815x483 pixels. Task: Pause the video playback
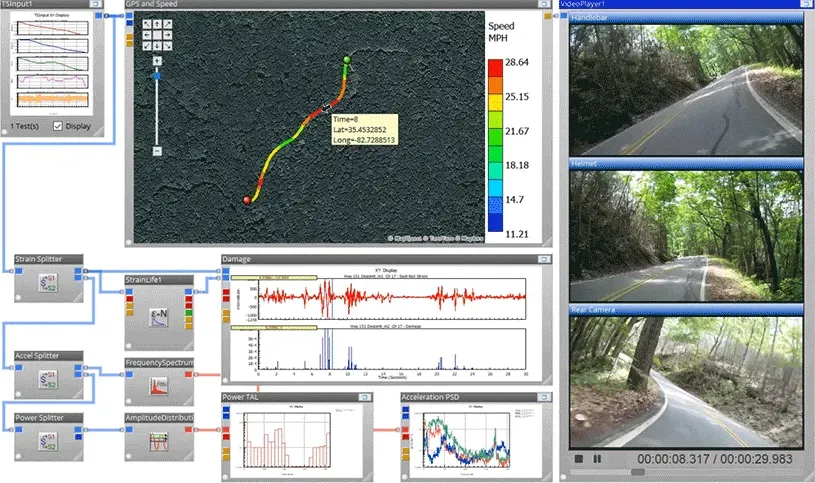point(597,459)
